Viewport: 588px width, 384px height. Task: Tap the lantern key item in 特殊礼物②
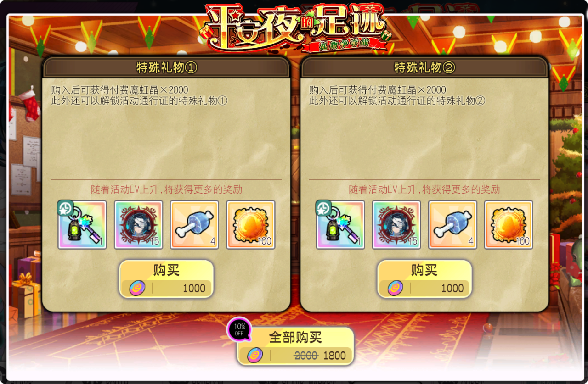click(x=340, y=225)
